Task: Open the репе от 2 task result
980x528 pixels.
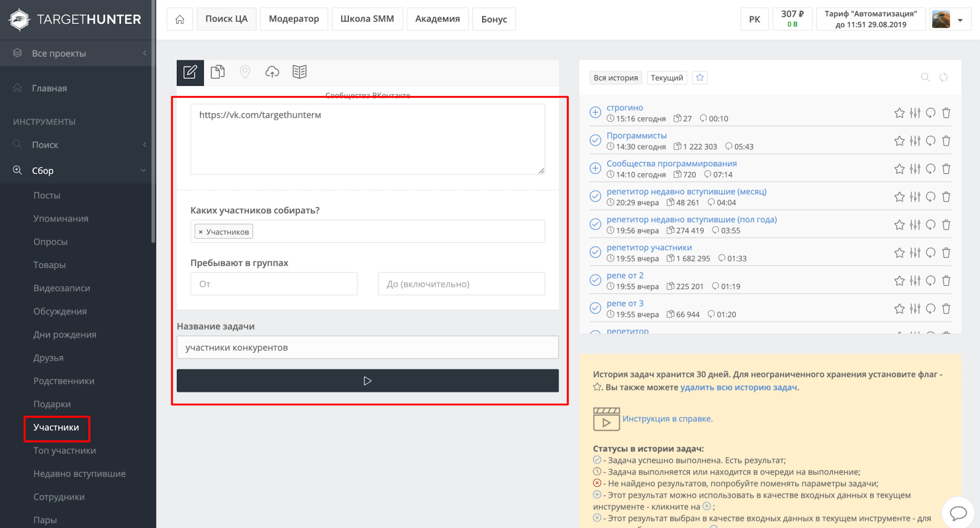Action: pos(625,275)
